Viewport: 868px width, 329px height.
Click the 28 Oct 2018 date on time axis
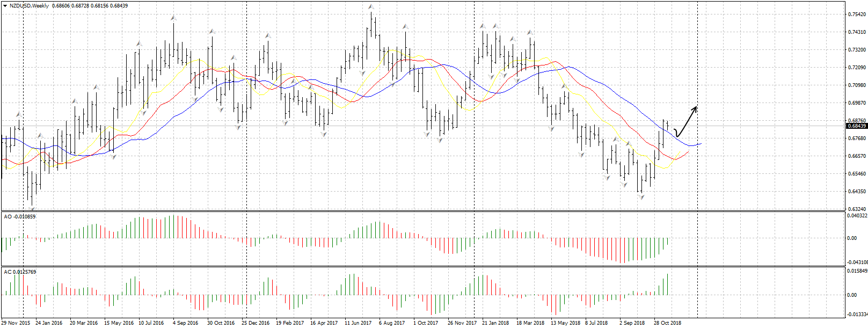(x=667, y=323)
